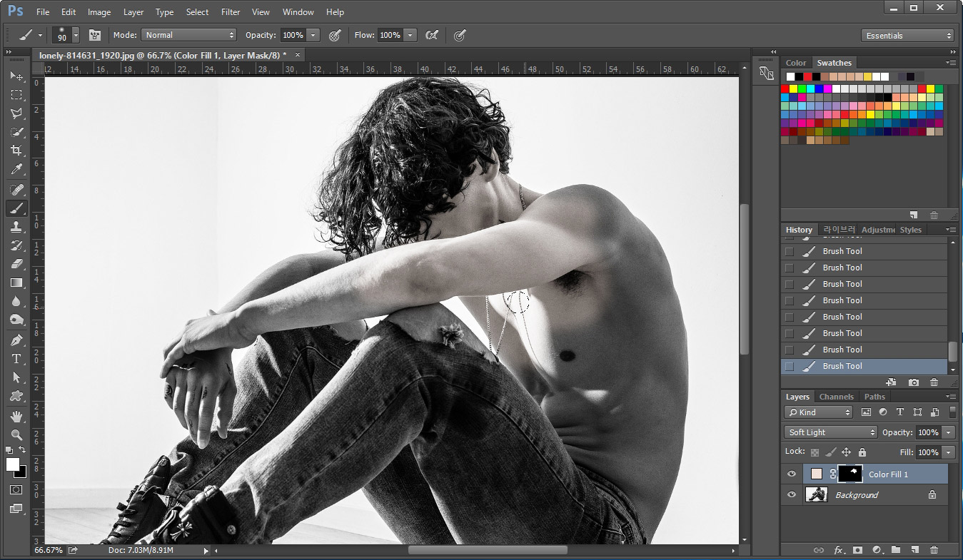Switch to the Channels tab
The width and height of the screenshot is (963, 560).
coord(836,397)
